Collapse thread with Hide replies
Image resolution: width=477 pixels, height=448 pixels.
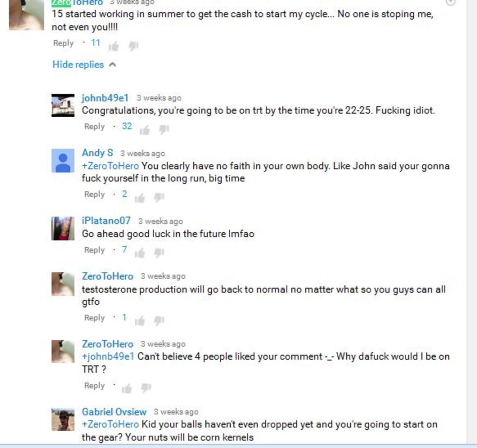[78, 64]
